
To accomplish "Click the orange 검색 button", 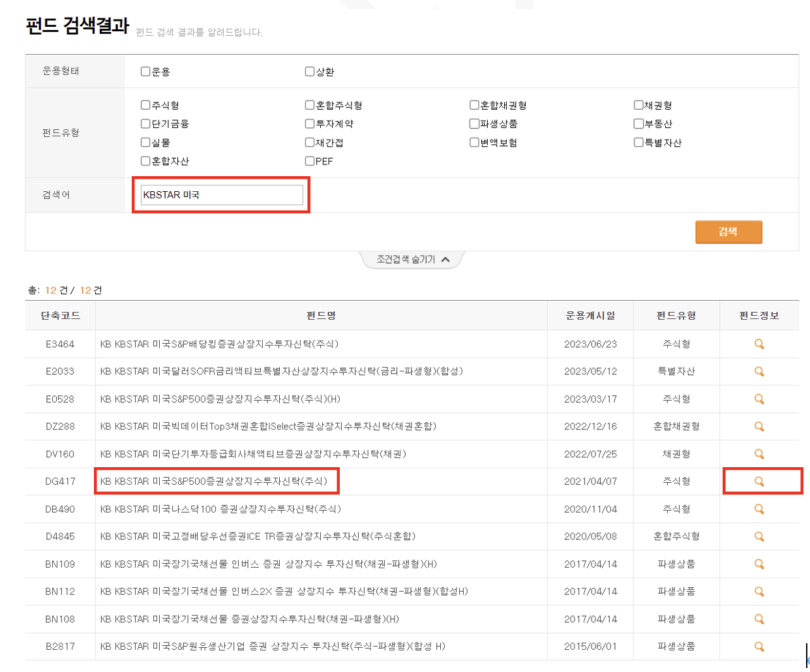I will (728, 232).
